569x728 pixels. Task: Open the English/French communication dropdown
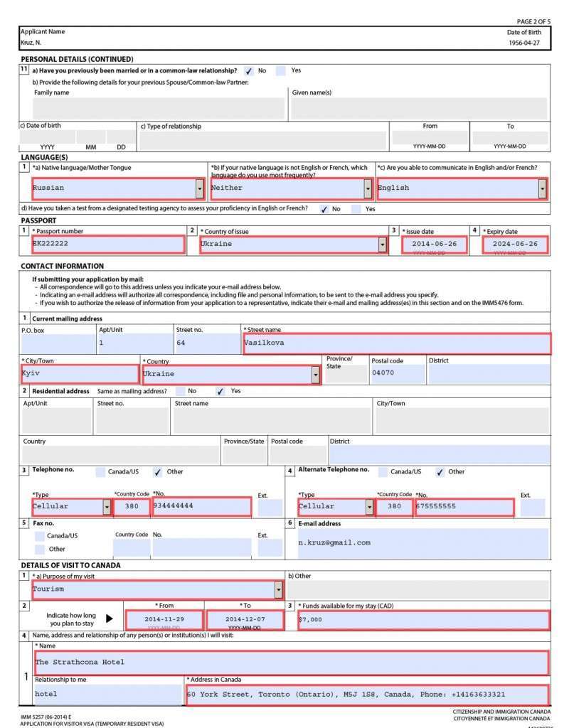542,188
